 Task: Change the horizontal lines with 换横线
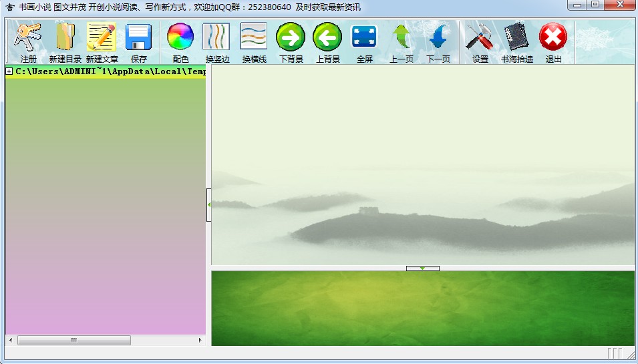click(x=254, y=42)
